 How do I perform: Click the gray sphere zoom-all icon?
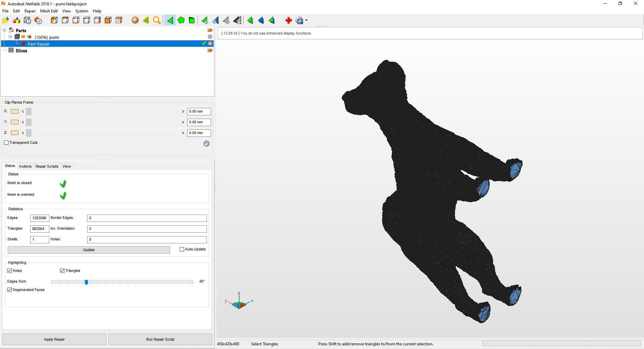[x=135, y=20]
